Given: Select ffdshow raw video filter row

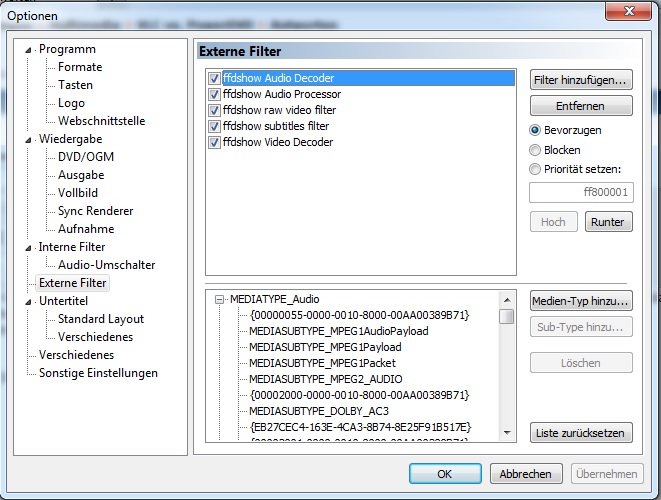Looking at the screenshot, I should 279,110.
